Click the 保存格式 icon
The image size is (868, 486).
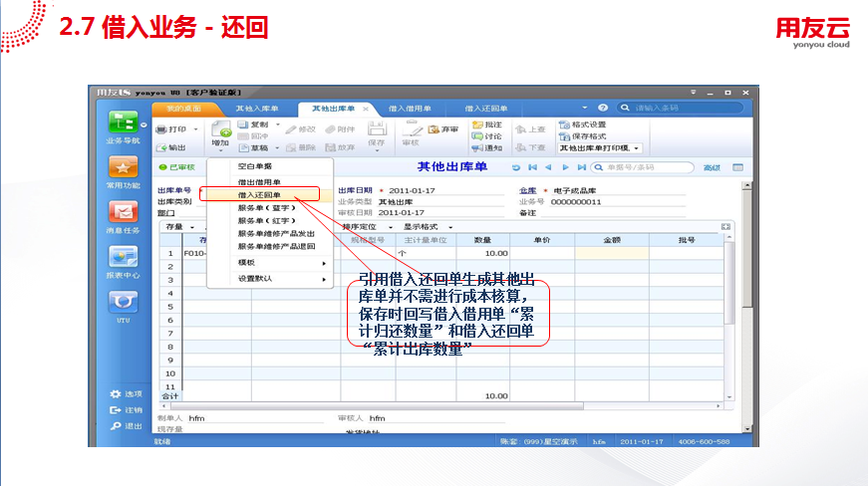(564, 136)
